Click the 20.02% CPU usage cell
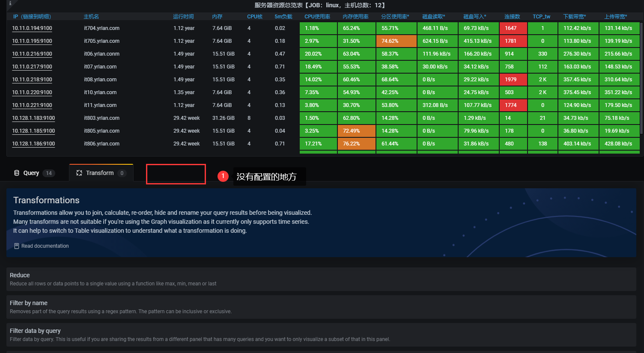The width and height of the screenshot is (644, 353). click(x=319, y=54)
